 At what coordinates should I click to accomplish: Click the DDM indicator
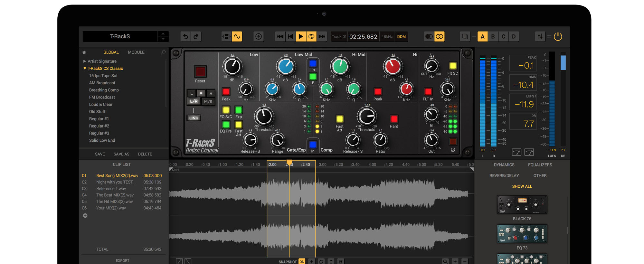coord(402,37)
